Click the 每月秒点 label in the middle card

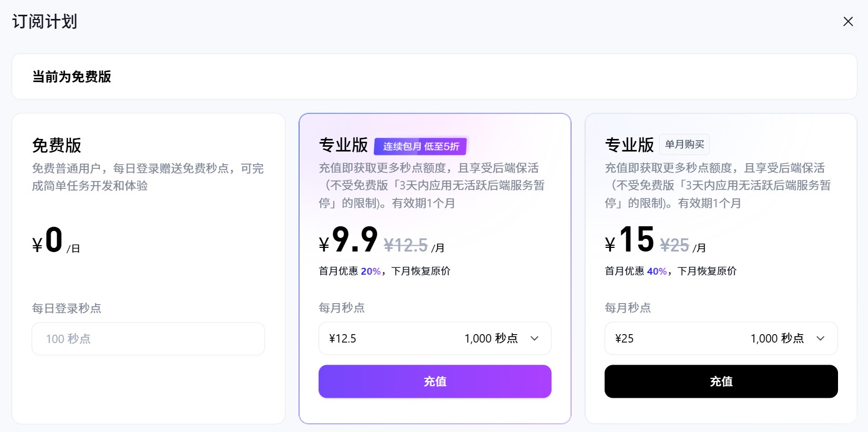coord(341,308)
